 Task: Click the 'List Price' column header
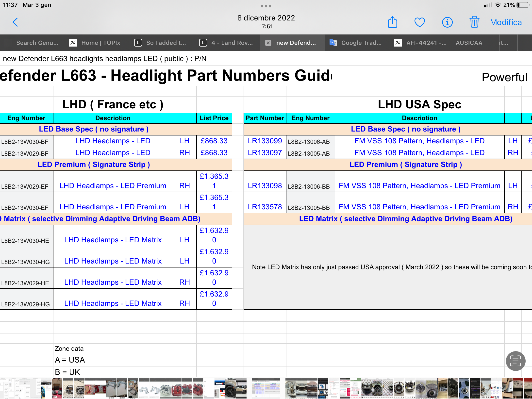coord(214,118)
